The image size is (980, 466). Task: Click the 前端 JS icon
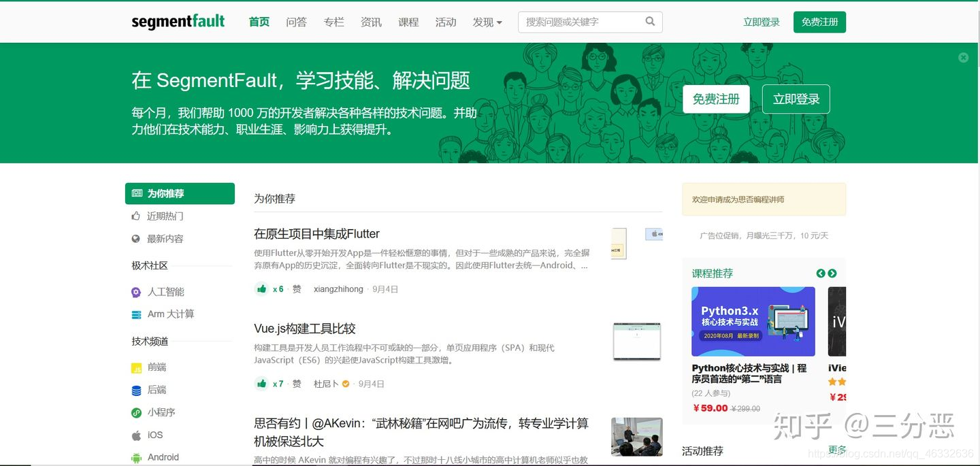tap(136, 368)
